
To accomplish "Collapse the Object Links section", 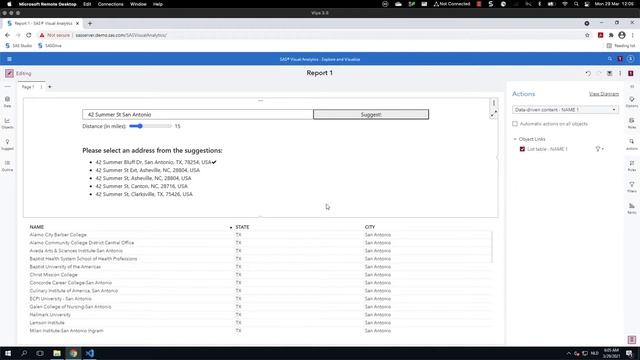I will click(x=515, y=139).
